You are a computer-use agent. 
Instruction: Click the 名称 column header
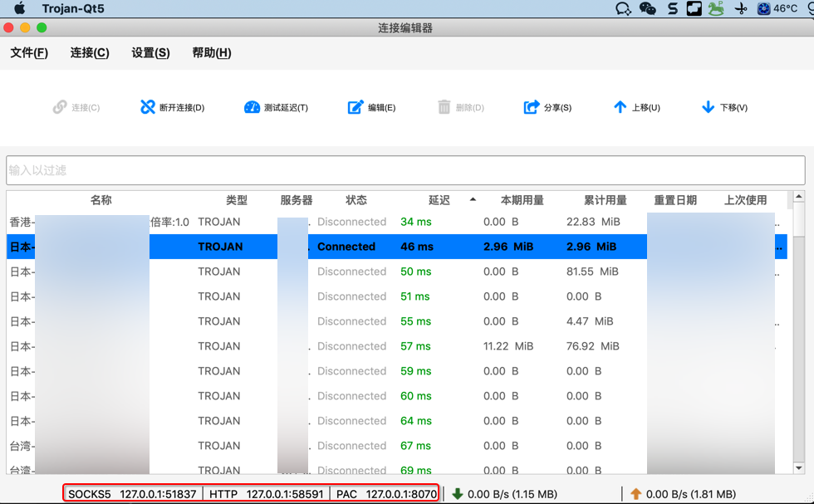pos(101,200)
